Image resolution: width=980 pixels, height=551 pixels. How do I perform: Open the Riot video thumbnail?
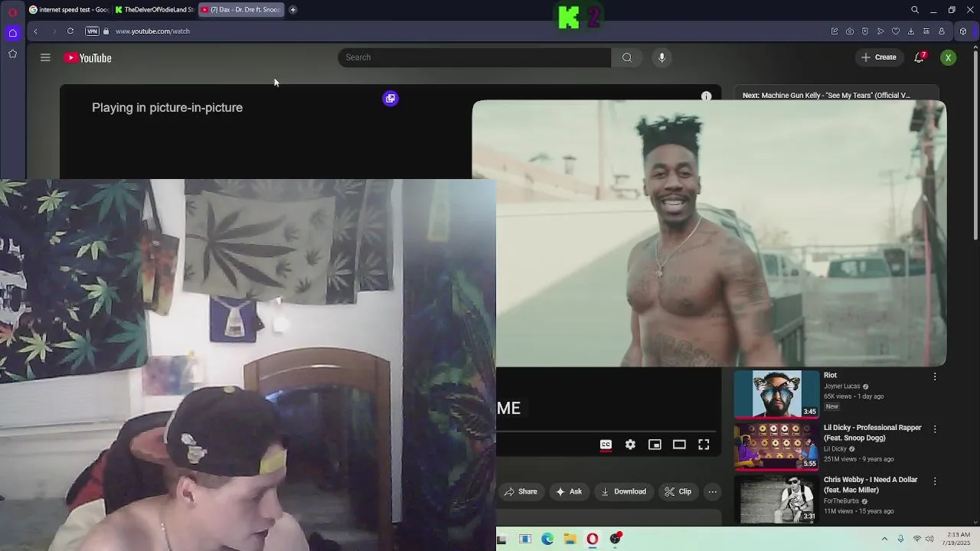(x=776, y=394)
